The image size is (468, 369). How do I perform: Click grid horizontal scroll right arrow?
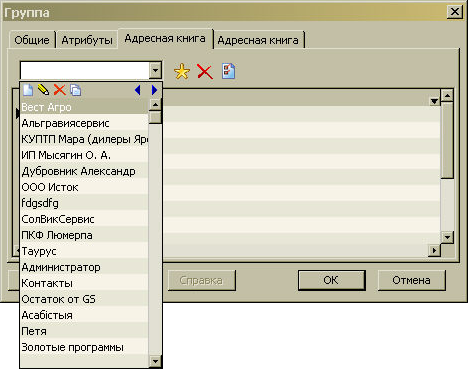[434, 250]
